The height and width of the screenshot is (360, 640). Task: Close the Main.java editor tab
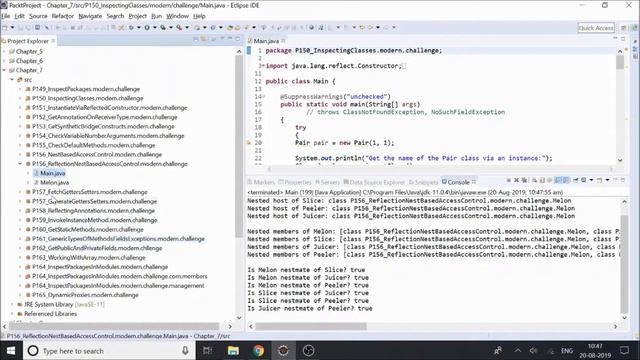(x=283, y=41)
